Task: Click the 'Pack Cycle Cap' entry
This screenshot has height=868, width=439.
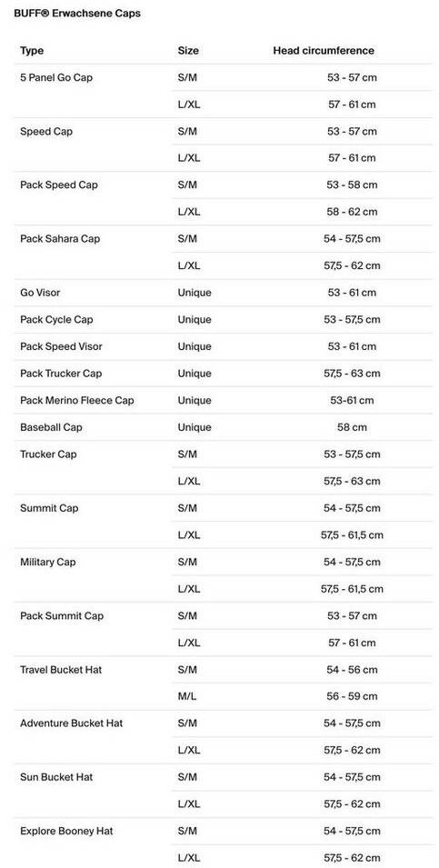Action: [x=56, y=319]
